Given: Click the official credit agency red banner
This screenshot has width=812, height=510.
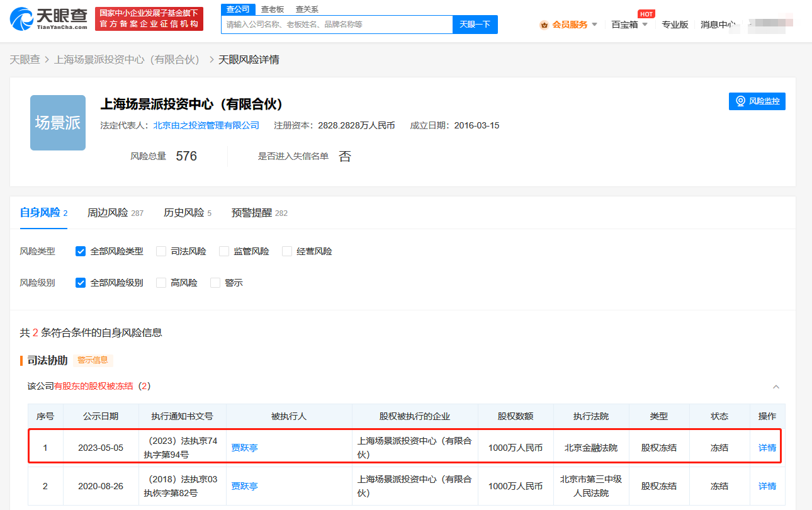Looking at the screenshot, I should 149,19.
